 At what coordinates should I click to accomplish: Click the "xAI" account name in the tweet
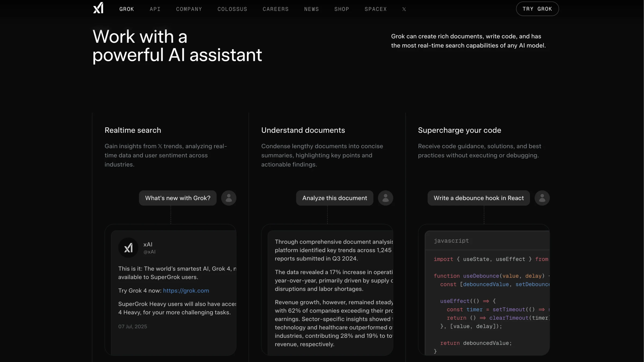pyautogui.click(x=148, y=245)
